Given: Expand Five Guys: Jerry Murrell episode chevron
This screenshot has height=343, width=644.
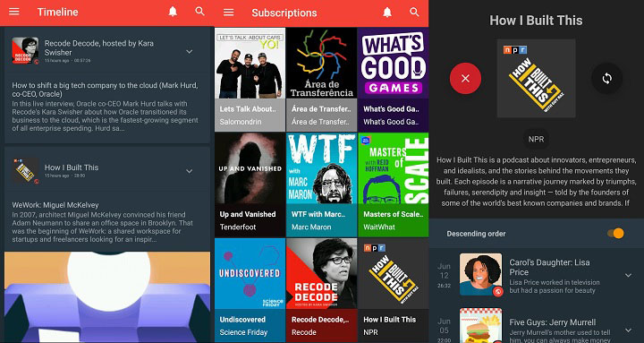Looking at the screenshot, I should click(x=629, y=330).
